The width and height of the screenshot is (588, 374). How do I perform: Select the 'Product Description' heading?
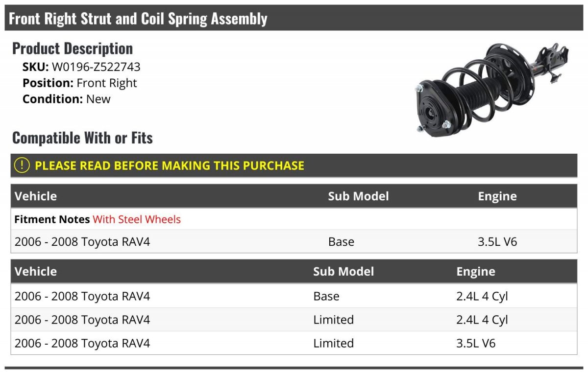pos(73,48)
